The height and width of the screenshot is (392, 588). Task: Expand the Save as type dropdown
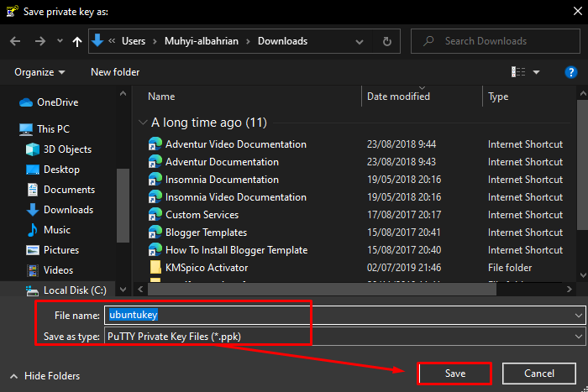579,337
